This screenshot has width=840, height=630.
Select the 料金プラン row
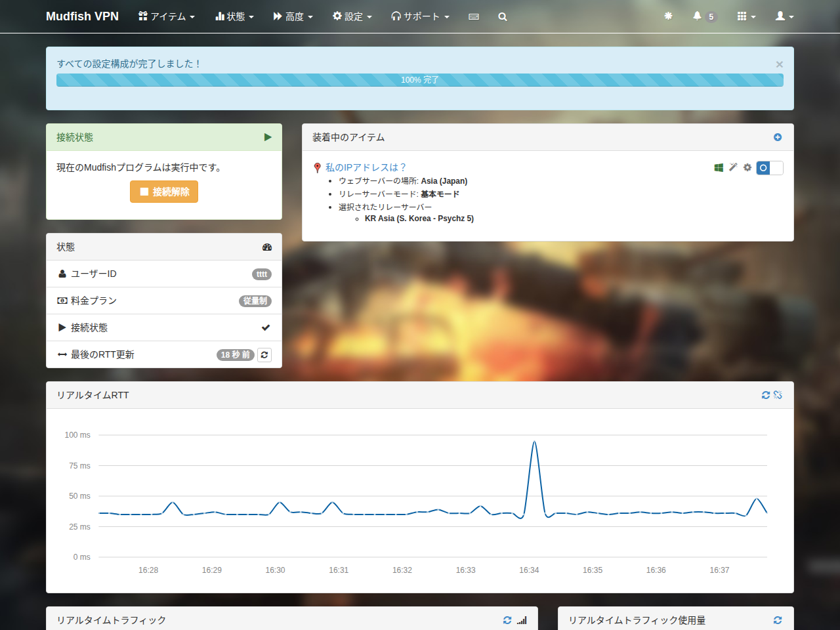164,301
